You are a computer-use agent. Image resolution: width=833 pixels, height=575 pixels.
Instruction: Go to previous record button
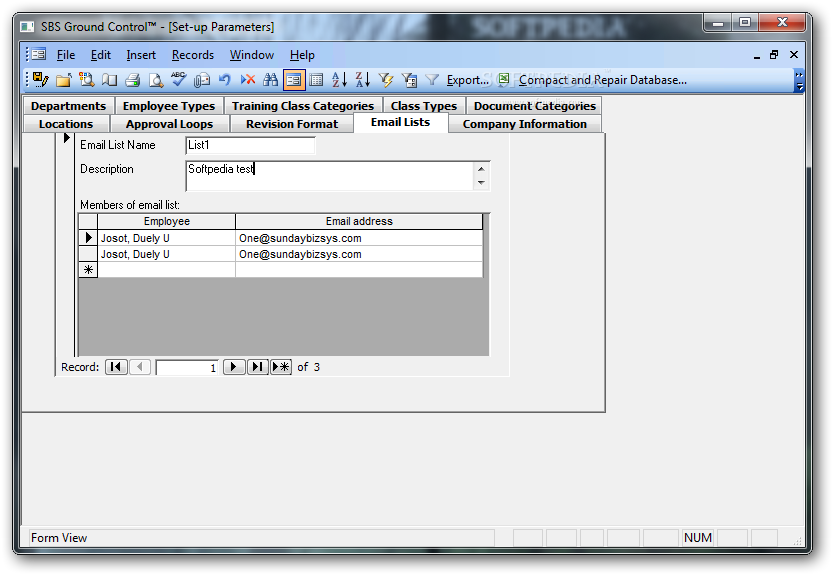(x=140, y=367)
